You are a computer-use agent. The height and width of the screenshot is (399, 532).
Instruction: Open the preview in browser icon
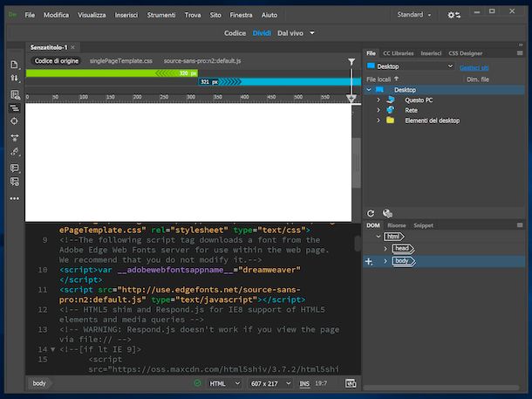point(351,383)
